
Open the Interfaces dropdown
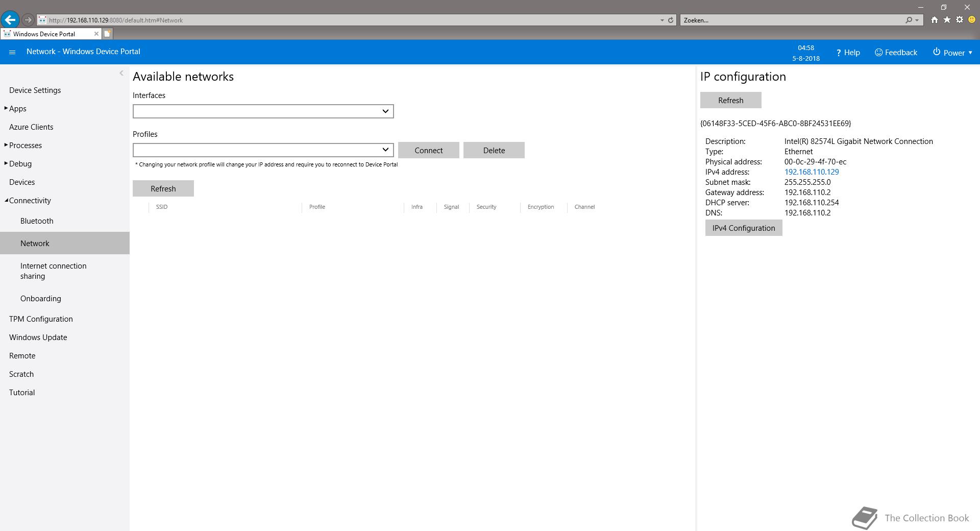pyautogui.click(x=263, y=111)
